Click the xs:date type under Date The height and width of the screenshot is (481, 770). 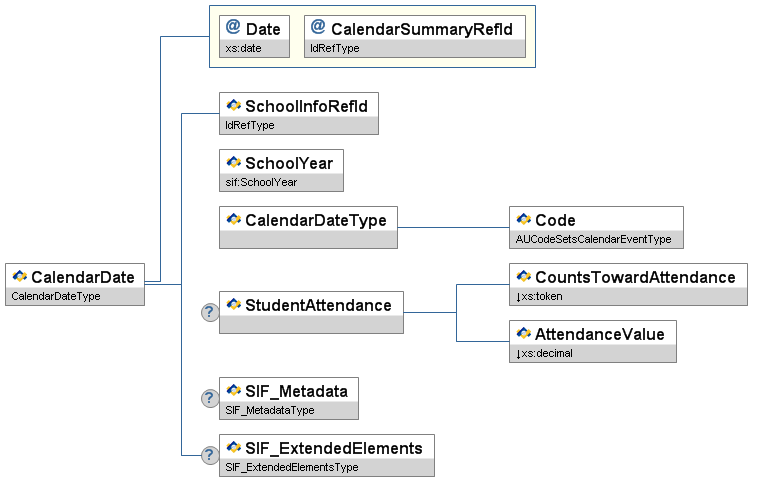(241, 48)
